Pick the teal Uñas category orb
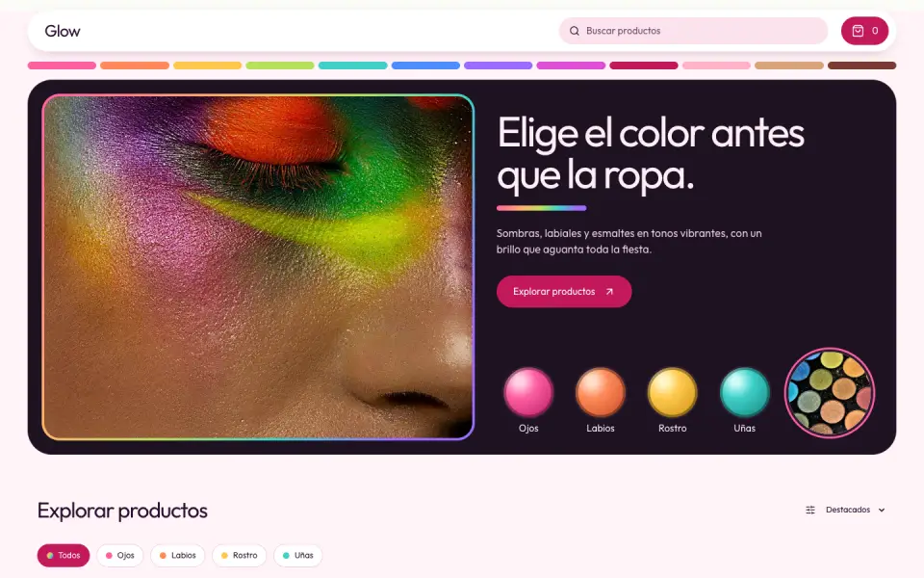Viewport: 924px width, 578px height. tap(744, 392)
